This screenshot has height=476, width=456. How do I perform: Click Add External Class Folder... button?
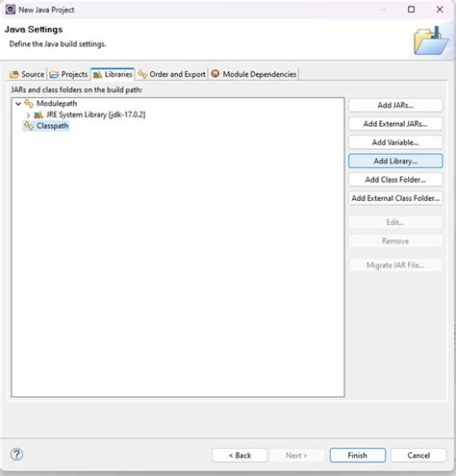[395, 198]
